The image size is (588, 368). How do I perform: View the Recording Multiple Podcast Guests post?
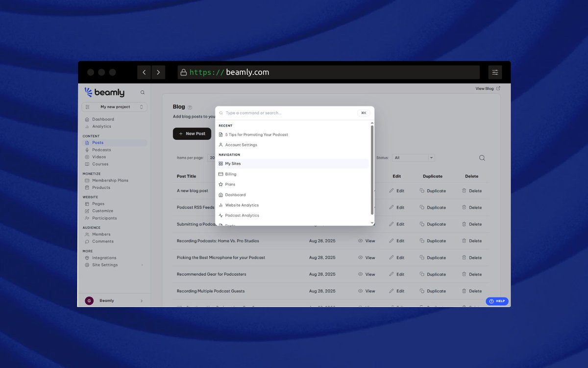click(x=367, y=291)
